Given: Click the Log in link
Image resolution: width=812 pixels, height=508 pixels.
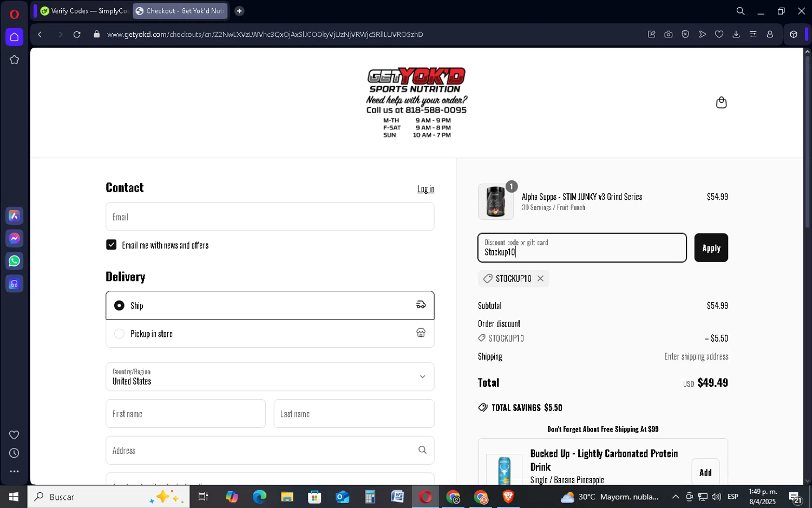Looking at the screenshot, I should [425, 189].
